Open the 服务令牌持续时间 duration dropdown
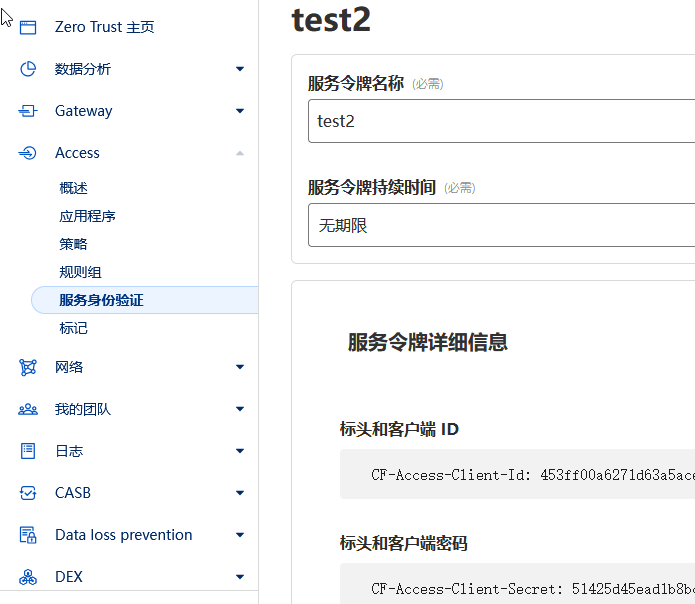This screenshot has width=695, height=604. click(x=501, y=225)
